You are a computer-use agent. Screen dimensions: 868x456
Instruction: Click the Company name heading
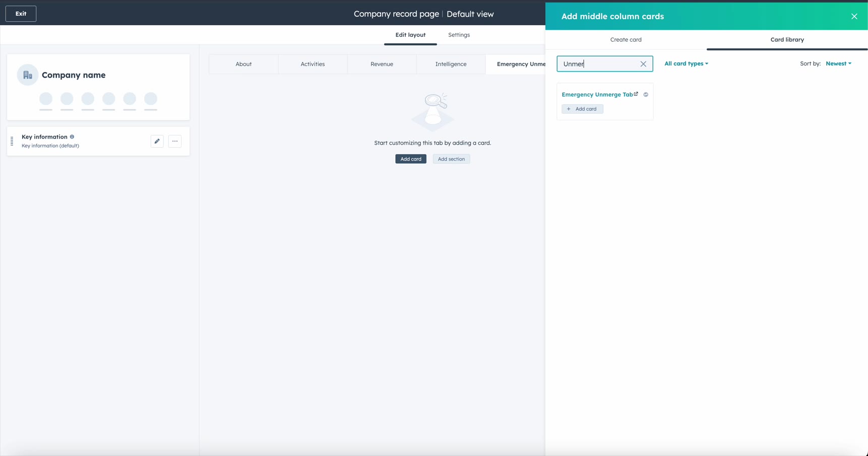coord(74,75)
